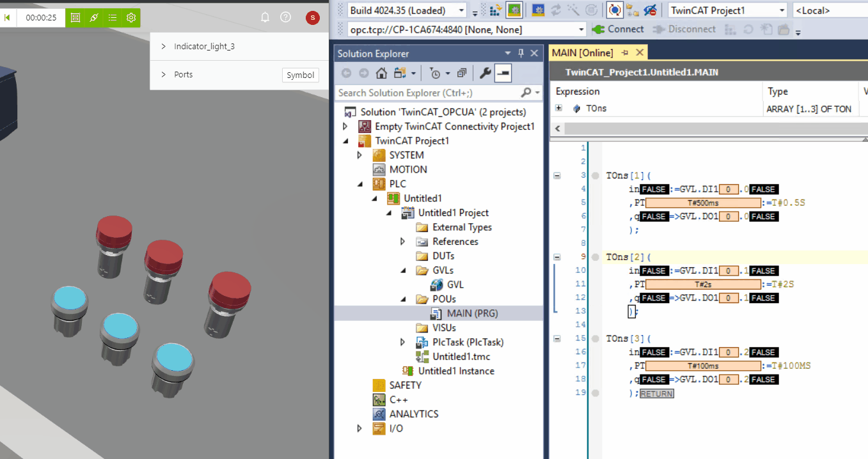Image resolution: width=868 pixels, height=459 pixels.
Task: Expand the PlcTask (PlcTask) node
Action: tap(402, 342)
